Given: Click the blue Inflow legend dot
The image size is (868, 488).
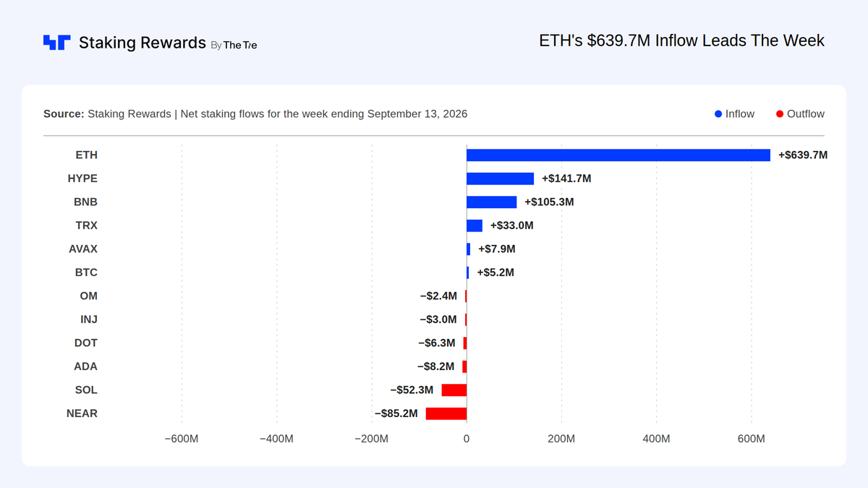Looking at the screenshot, I should click(718, 114).
